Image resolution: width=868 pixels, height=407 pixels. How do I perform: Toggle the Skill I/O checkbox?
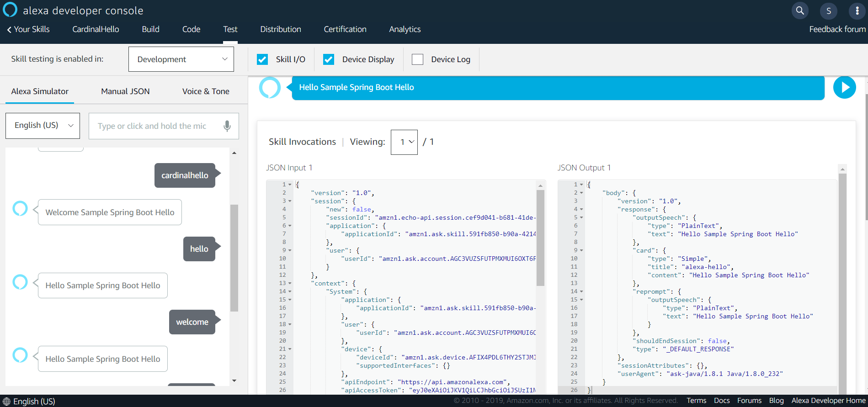[262, 59]
